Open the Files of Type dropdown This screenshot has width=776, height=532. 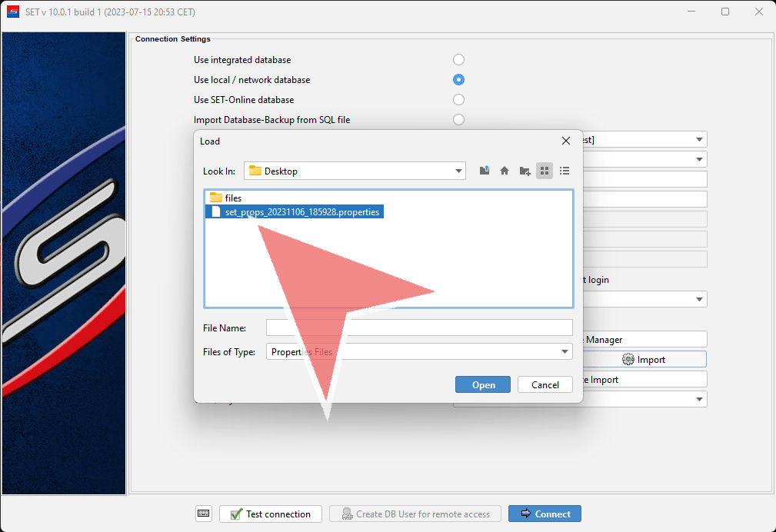tap(565, 351)
